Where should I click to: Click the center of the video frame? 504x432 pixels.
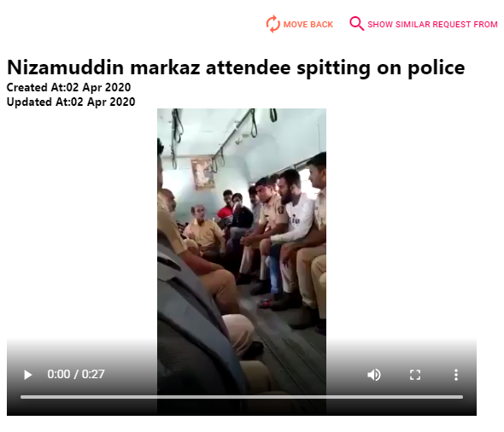(242, 262)
